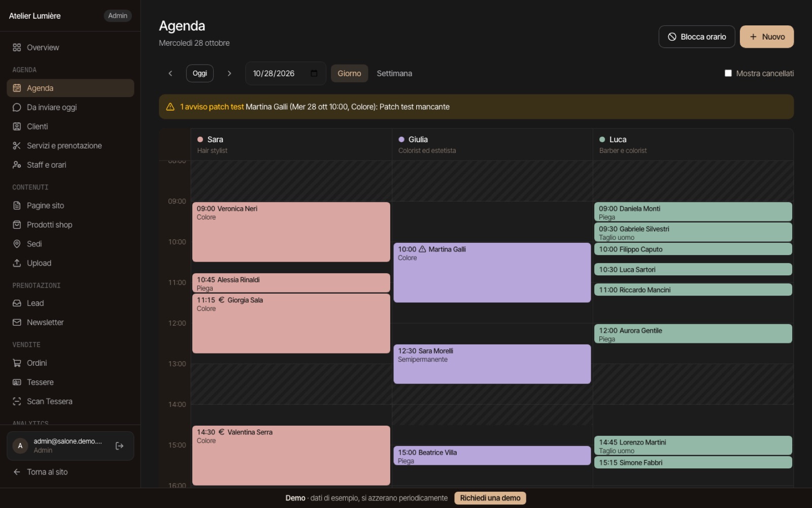Open the 12:30 Sara Morelli Semipermanente appointment
This screenshot has height=508, width=812.
(492, 364)
